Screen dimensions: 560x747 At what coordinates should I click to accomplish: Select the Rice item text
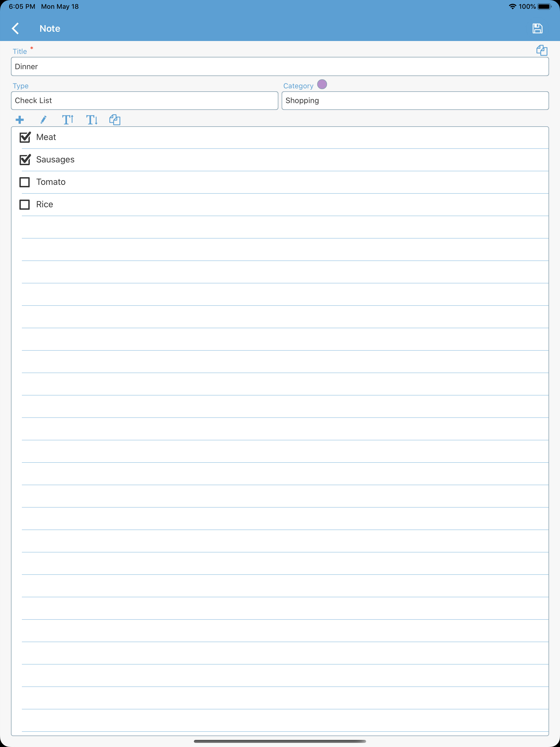(x=45, y=204)
